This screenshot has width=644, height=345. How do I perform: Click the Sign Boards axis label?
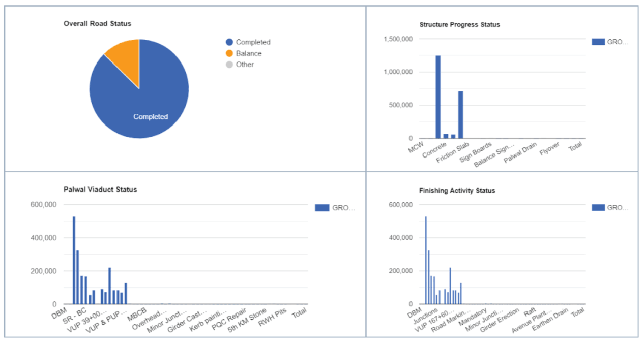click(x=475, y=152)
